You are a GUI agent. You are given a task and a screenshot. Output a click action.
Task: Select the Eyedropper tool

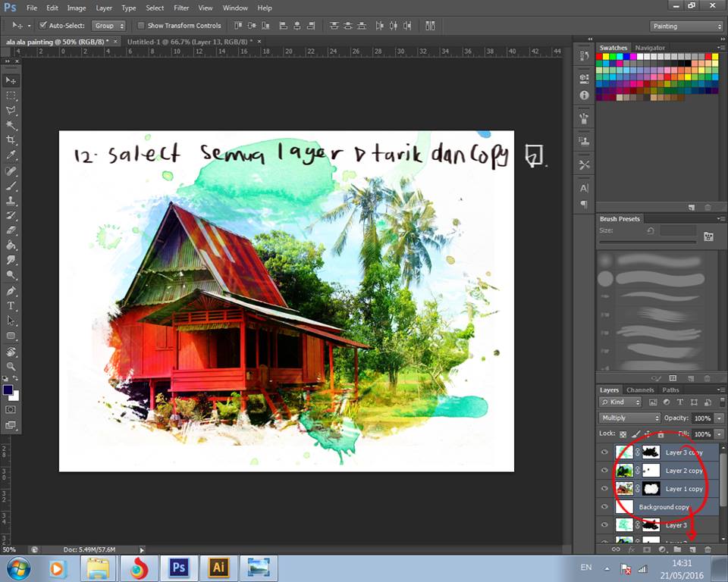[x=11, y=155]
